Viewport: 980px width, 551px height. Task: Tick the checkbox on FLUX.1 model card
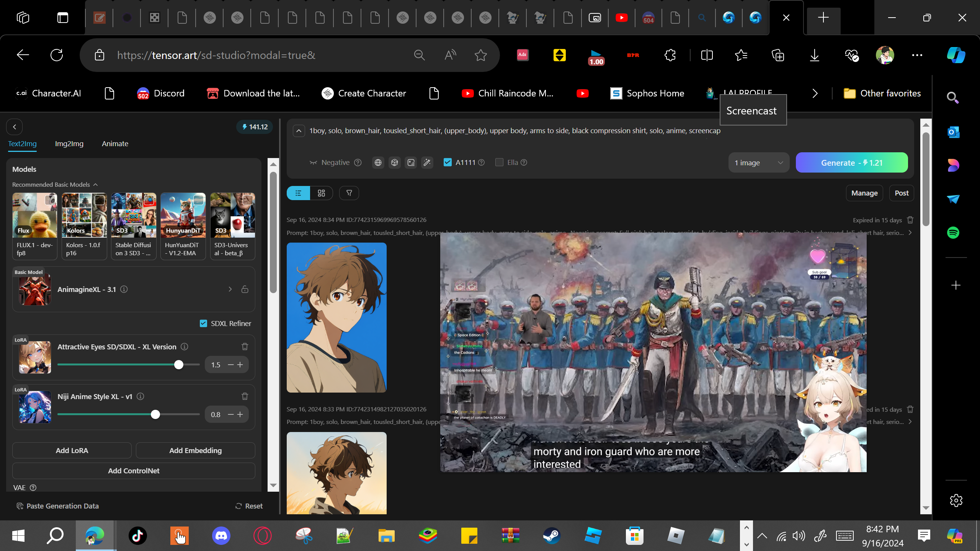50,200
